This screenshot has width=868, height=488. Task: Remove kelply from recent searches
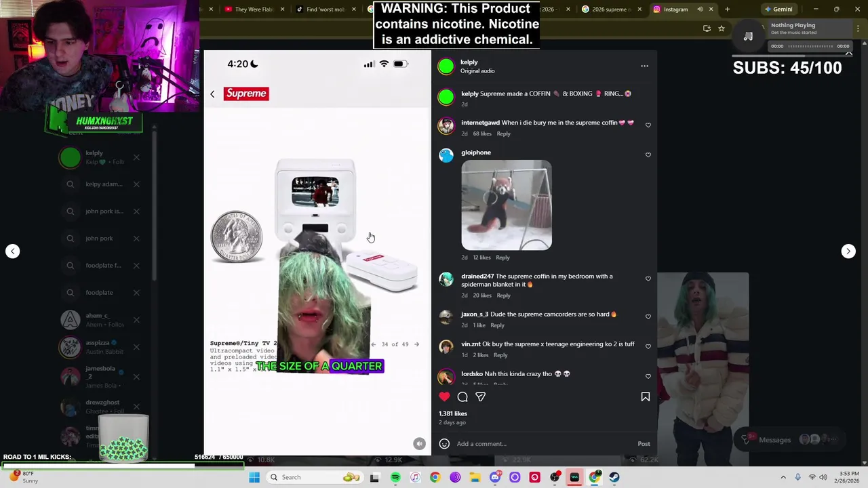point(136,157)
